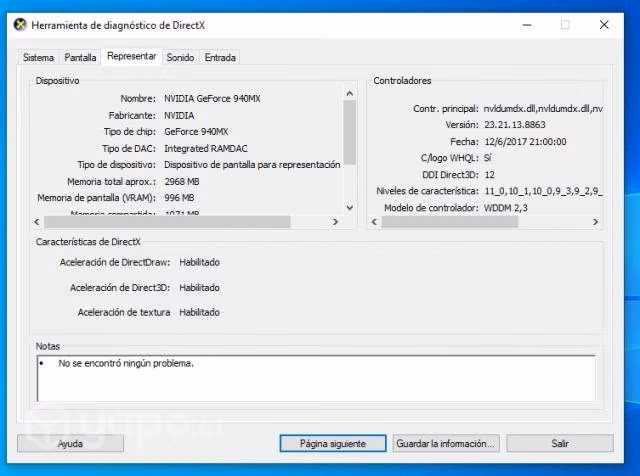Click the Fecha label
Screen dimensions: 640x476
pyautogui.click(x=464, y=142)
